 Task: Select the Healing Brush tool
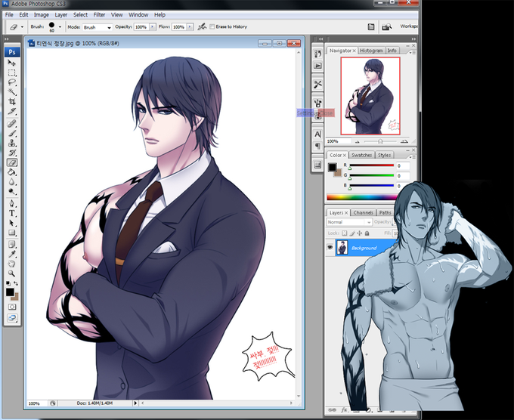click(x=12, y=124)
